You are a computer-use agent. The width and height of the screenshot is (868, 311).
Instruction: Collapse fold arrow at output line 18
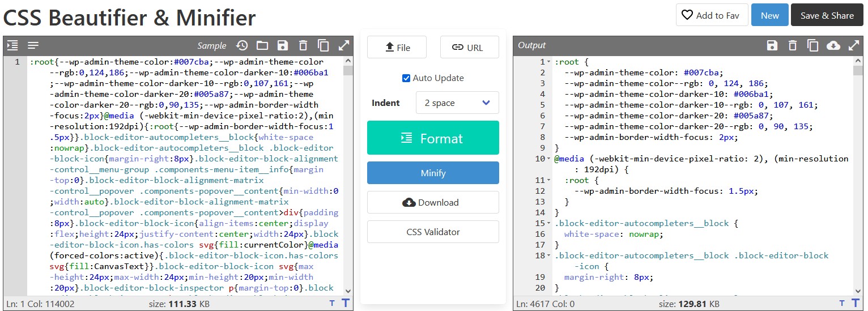pyautogui.click(x=550, y=255)
